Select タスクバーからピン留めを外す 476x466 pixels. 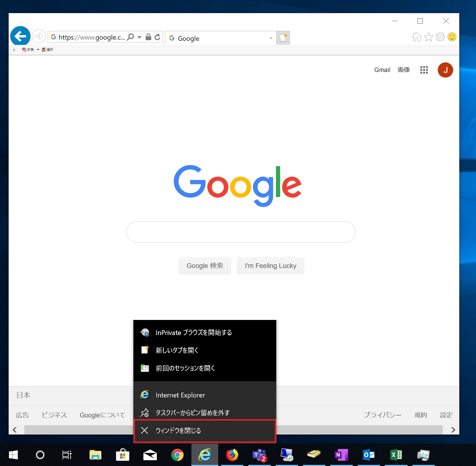(205, 413)
